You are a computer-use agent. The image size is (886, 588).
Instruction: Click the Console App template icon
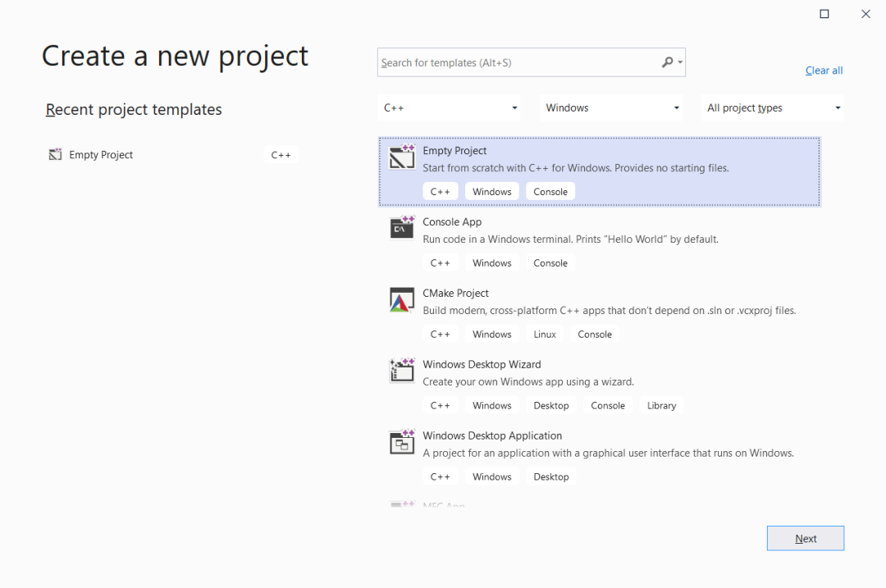click(402, 228)
